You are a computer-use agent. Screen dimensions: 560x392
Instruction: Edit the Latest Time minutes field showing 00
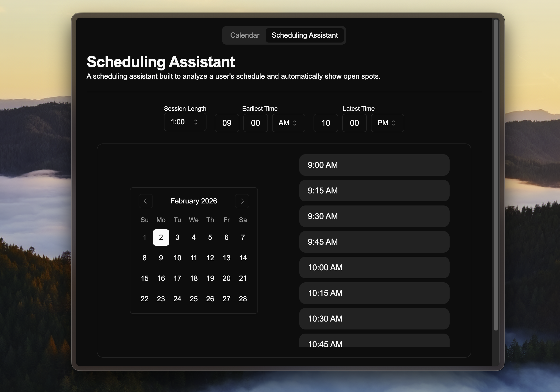(x=354, y=123)
